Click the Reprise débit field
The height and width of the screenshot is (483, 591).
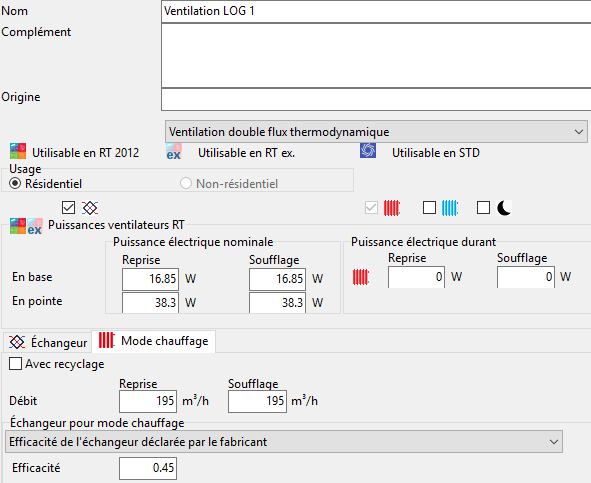(x=148, y=401)
